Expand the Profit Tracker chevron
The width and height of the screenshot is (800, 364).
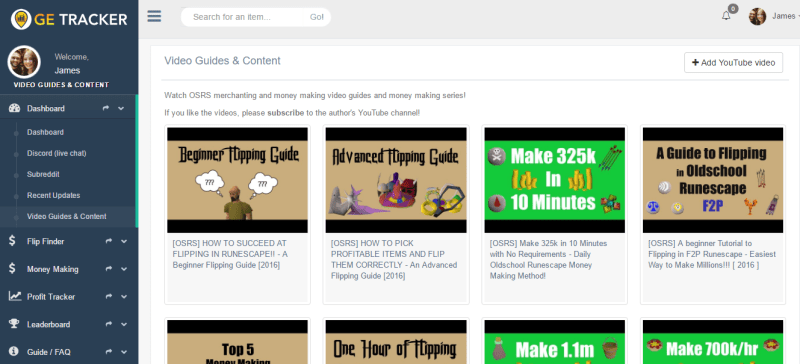coord(123,297)
